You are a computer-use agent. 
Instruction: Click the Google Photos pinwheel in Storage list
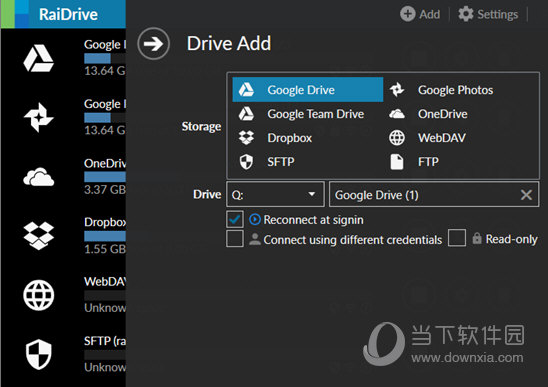tap(397, 90)
